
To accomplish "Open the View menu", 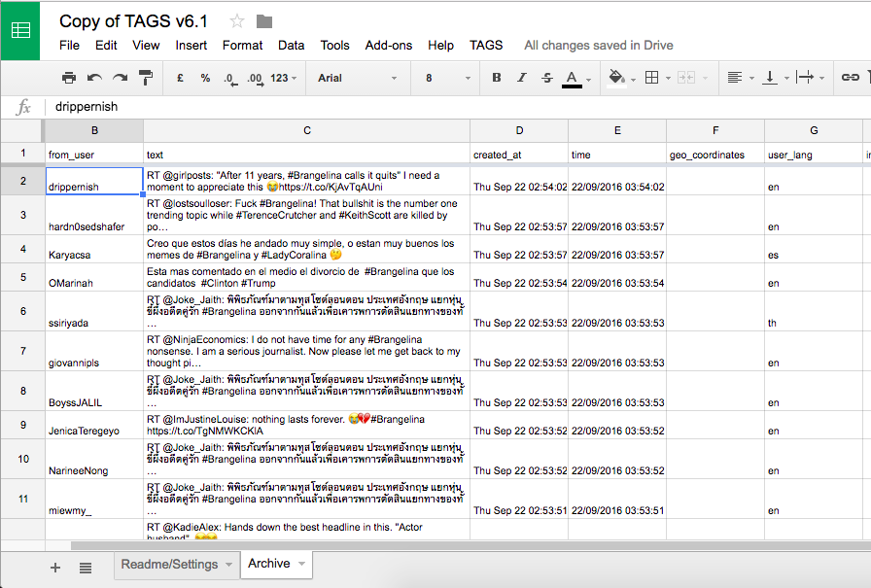I will (x=146, y=46).
